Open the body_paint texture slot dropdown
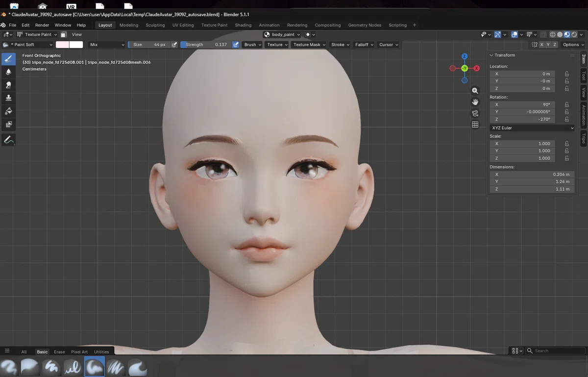The width and height of the screenshot is (588, 377). pos(283,35)
